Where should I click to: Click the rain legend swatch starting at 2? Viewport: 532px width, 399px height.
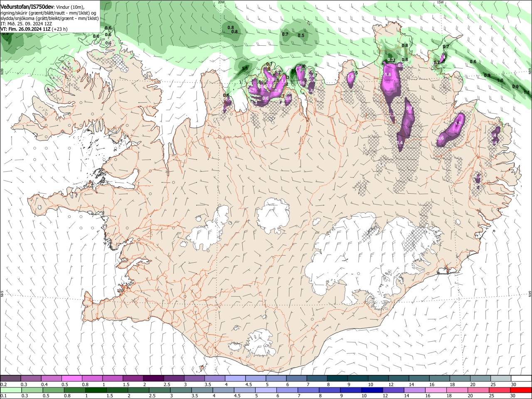(x=138, y=390)
